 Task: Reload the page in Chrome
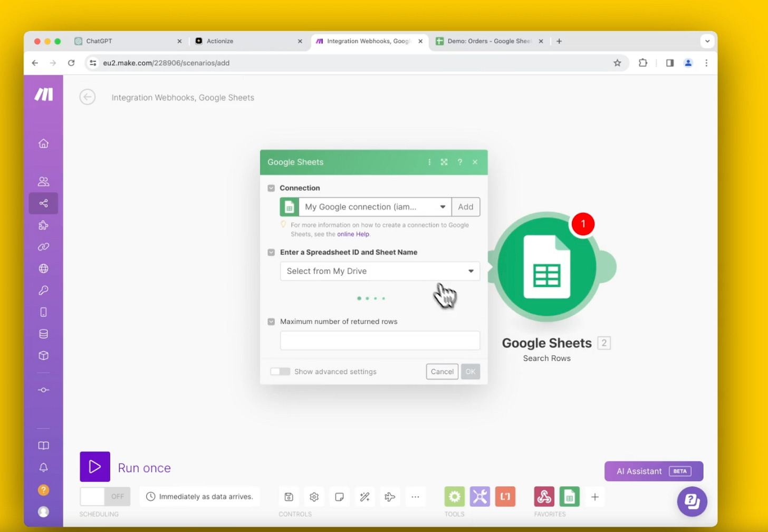pos(71,63)
